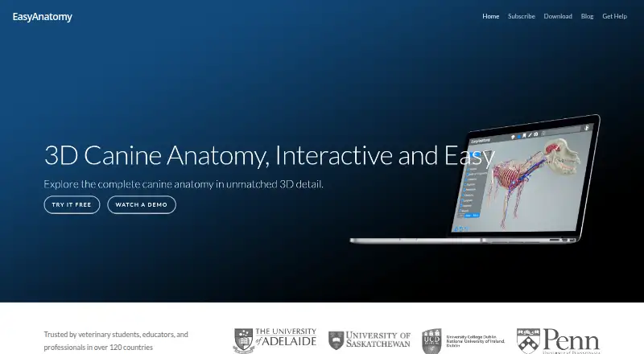This screenshot has width=644, height=354.
Task: Click the laptop 3D dog anatomy image
Action: pyautogui.click(x=475, y=180)
